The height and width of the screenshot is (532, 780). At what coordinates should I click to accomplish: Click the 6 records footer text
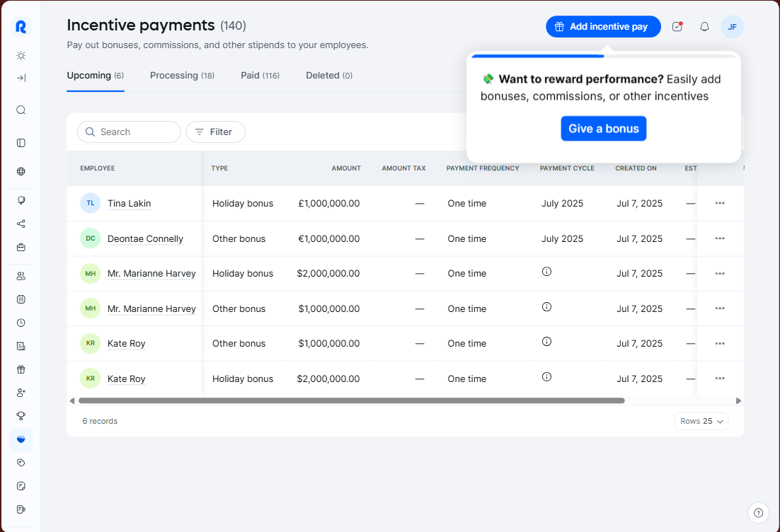pos(100,421)
